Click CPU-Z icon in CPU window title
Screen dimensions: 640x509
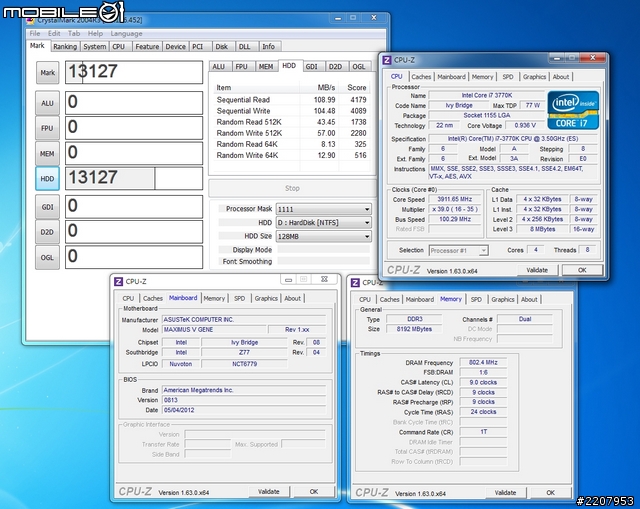tap(387, 60)
